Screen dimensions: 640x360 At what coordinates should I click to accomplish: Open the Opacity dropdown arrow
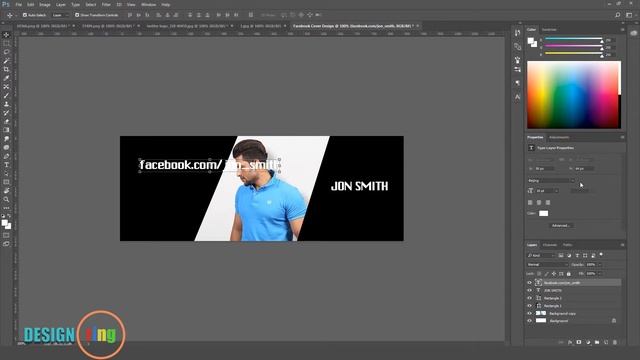pyautogui.click(x=600, y=264)
